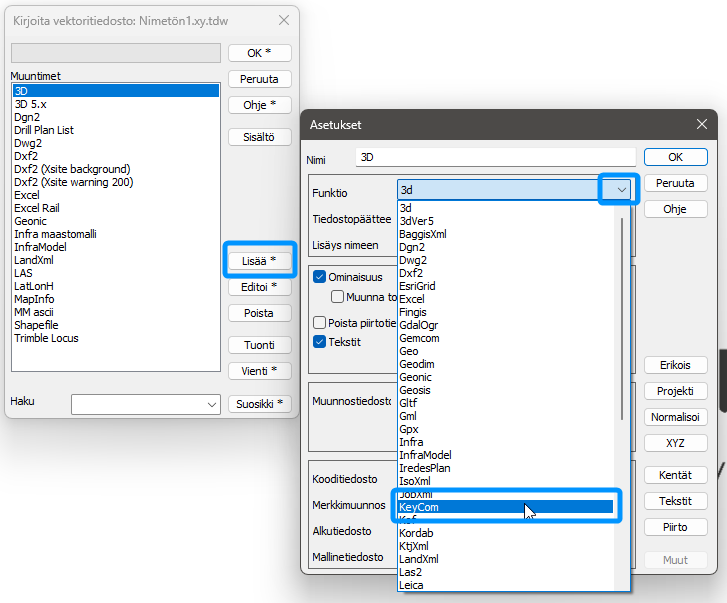Select Shapefile converter in the Muuntimet list
This screenshot has height=603, width=727.
[37, 325]
